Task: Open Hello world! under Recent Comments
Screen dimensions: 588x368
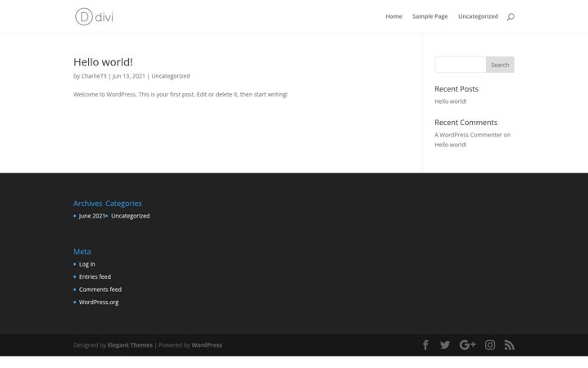Action: (450, 145)
